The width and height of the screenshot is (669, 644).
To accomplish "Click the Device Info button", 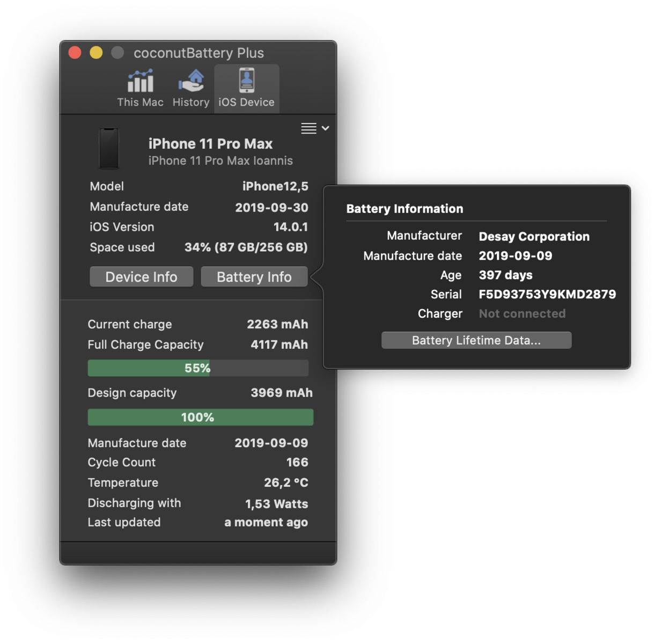I will pos(141,277).
